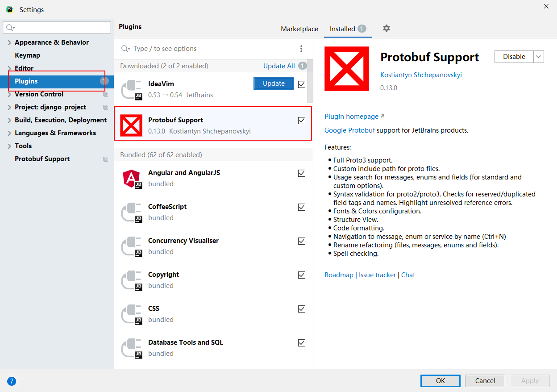Select Plugins in the settings tree
This screenshot has width=557, height=392.
click(x=57, y=81)
